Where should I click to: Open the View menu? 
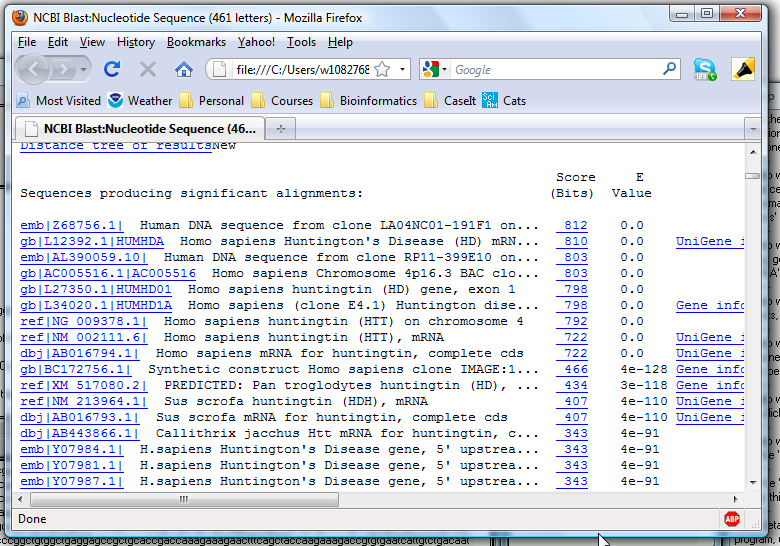93,42
